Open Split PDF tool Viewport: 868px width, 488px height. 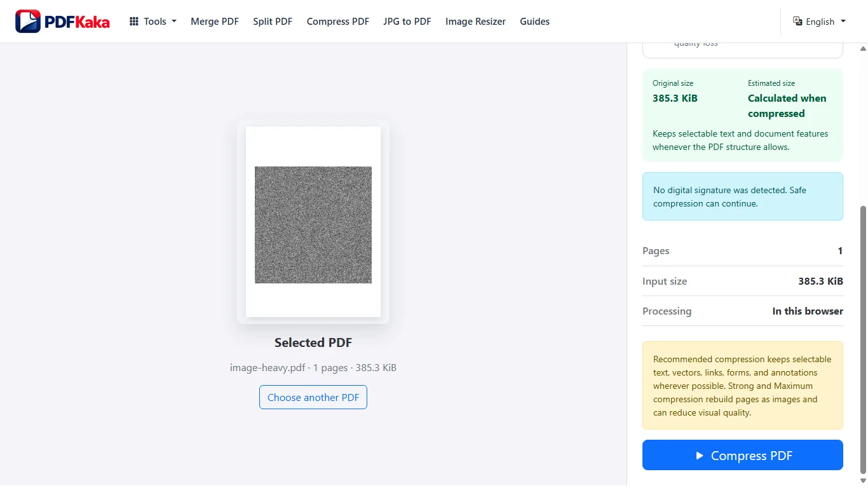point(273,21)
